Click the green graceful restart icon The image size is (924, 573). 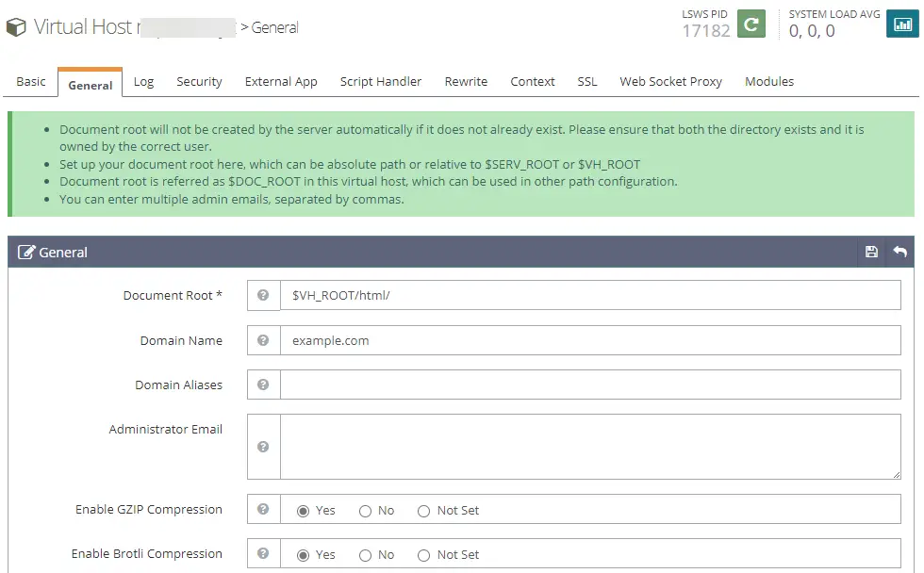pyautogui.click(x=751, y=25)
